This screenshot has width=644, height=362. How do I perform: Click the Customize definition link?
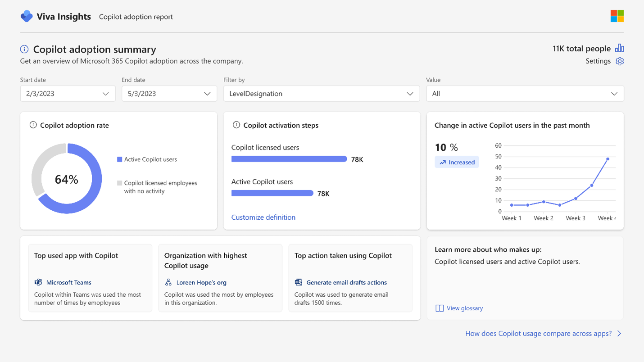pyautogui.click(x=263, y=217)
